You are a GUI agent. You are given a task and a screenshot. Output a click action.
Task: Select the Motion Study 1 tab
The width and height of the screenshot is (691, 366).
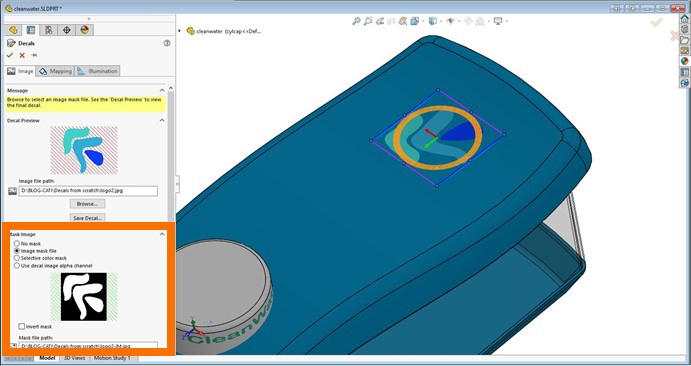[112, 358]
